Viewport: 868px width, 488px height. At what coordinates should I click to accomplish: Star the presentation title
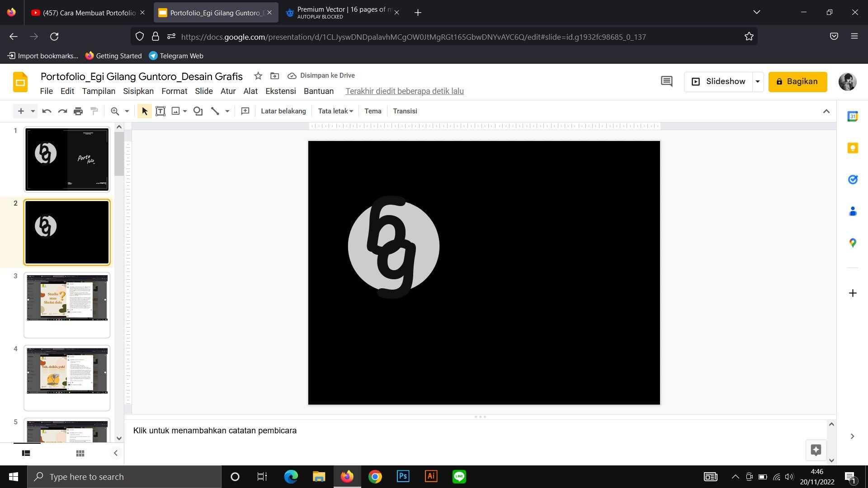click(x=258, y=76)
